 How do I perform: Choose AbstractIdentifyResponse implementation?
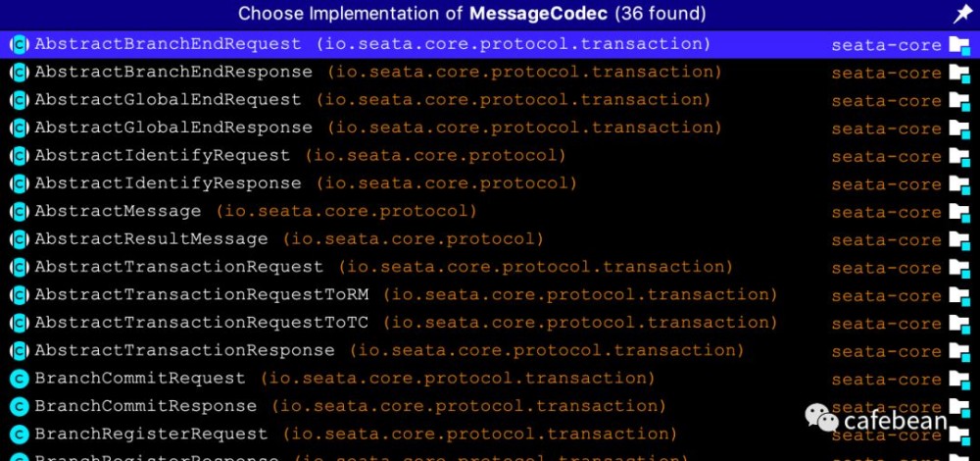click(x=168, y=183)
